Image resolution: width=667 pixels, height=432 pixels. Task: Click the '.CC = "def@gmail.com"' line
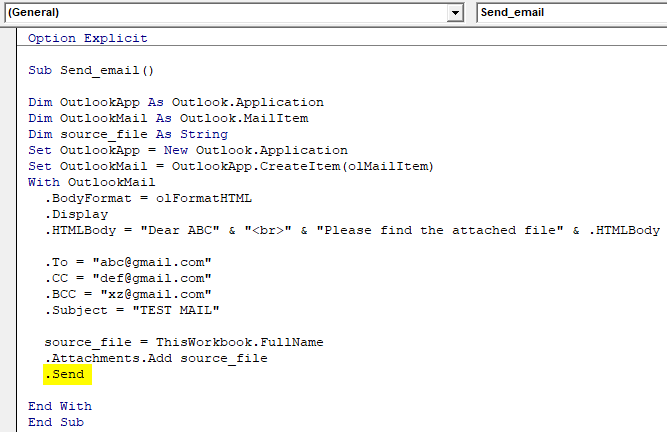point(128,279)
